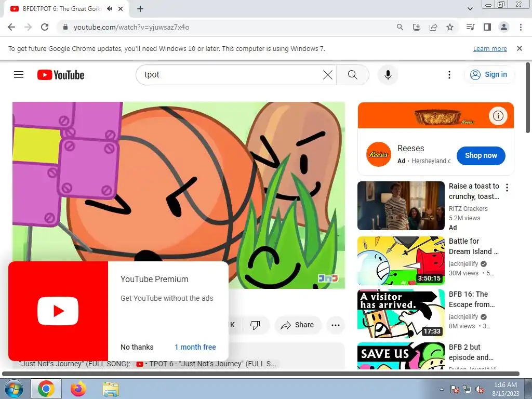Click the Reeses round logo

(379, 154)
